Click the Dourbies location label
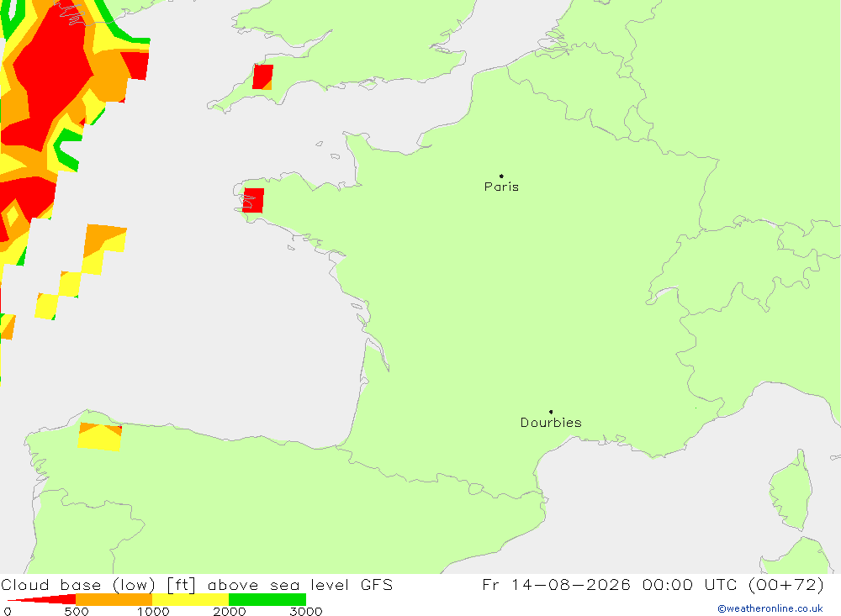Image resolution: width=841 pixels, height=616 pixels. 551,423
